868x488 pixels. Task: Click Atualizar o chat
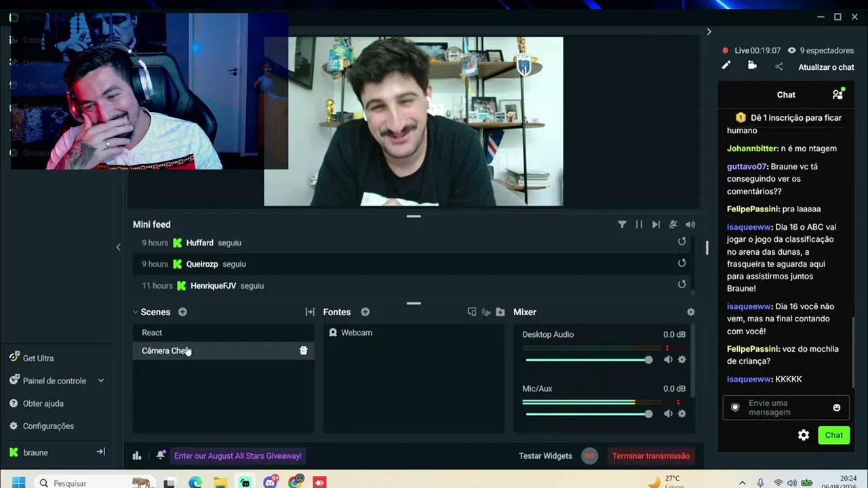pos(826,67)
